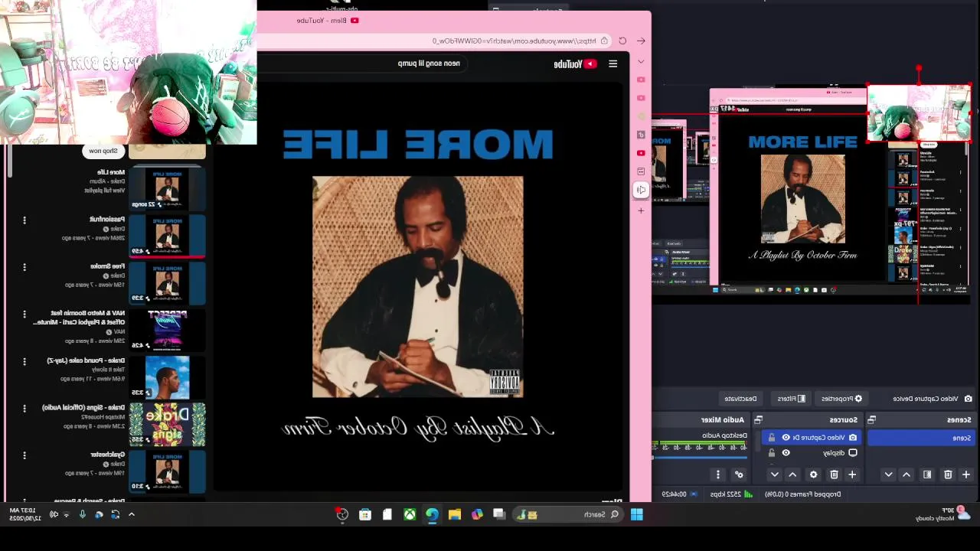980x551 pixels.
Task: Move scene down in Scenes panel
Action: tap(888, 474)
